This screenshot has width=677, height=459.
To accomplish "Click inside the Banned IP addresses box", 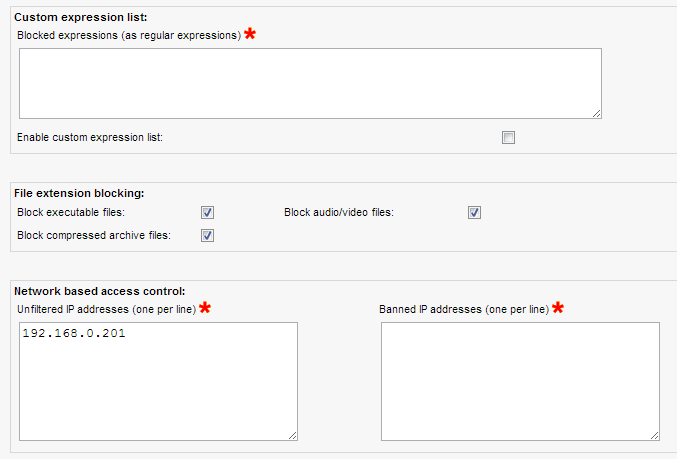I will click(x=520, y=380).
